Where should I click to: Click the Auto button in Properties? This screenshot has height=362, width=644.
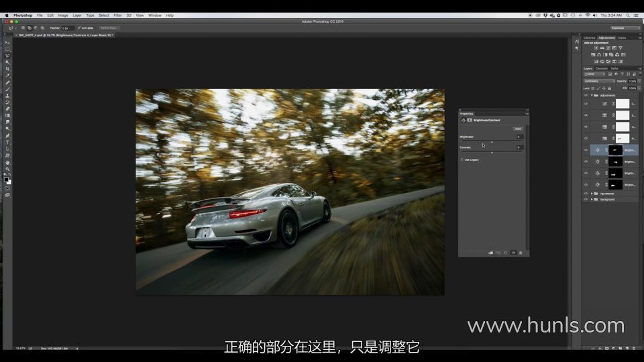(x=518, y=129)
